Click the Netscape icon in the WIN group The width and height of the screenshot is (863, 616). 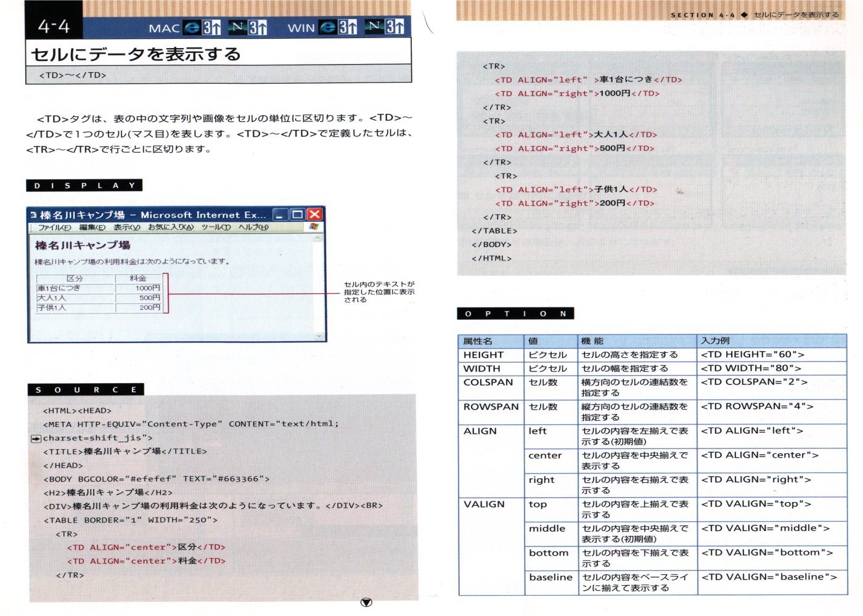click(374, 26)
